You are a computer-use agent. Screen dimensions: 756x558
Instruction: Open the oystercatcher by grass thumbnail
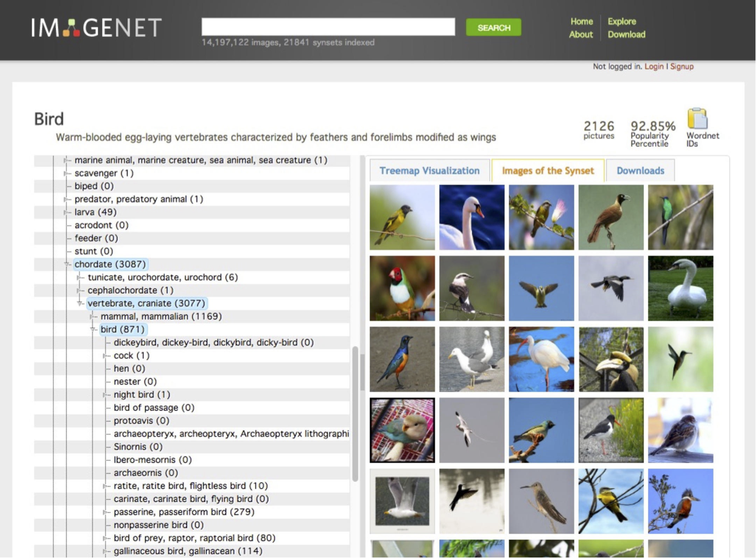(611, 431)
